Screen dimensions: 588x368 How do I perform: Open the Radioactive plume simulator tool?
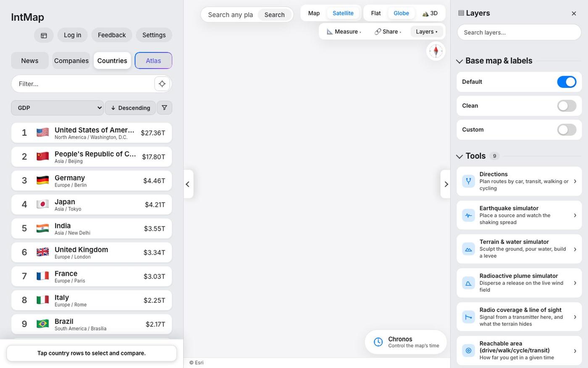click(x=519, y=283)
